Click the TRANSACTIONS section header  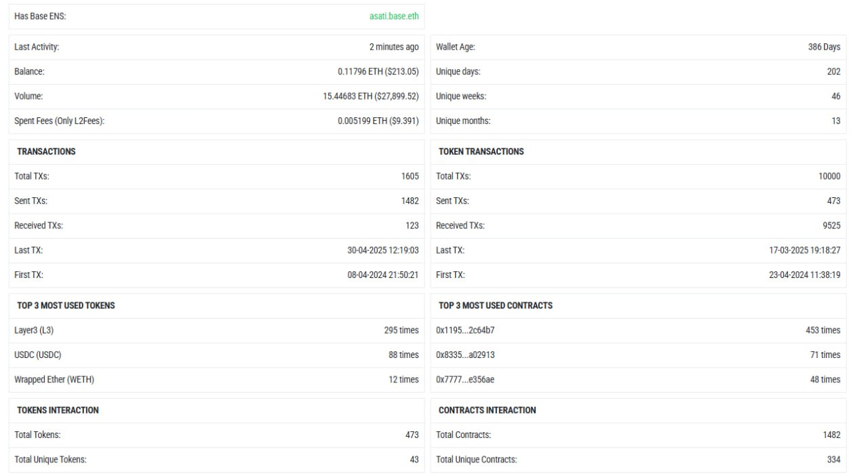pos(46,152)
